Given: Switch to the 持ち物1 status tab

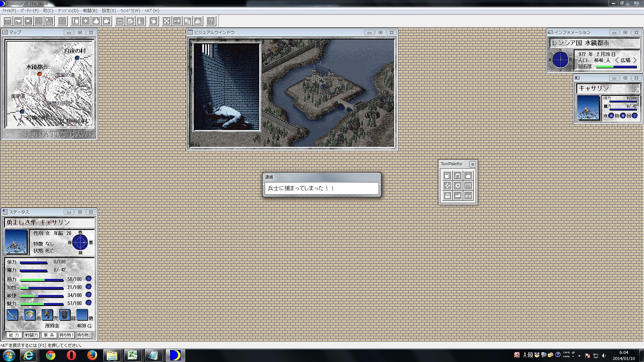Looking at the screenshot, I should coord(66,335).
